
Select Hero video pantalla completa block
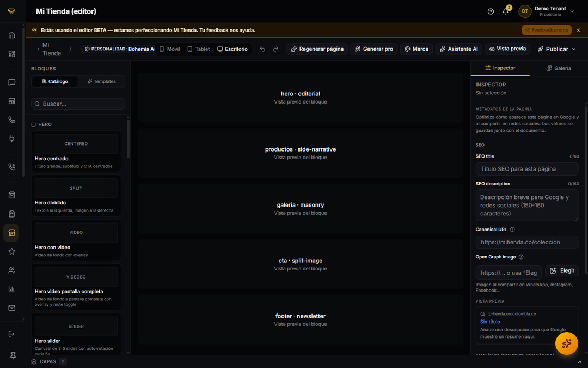point(76,287)
